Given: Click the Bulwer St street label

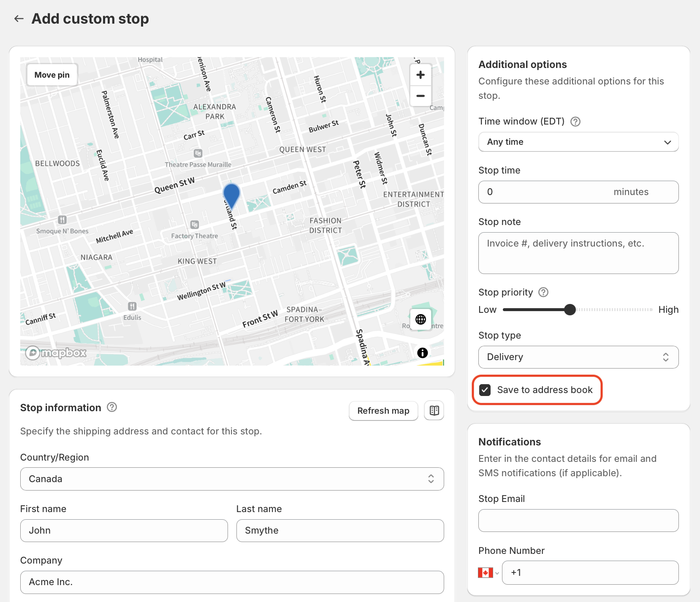Looking at the screenshot, I should tap(324, 126).
